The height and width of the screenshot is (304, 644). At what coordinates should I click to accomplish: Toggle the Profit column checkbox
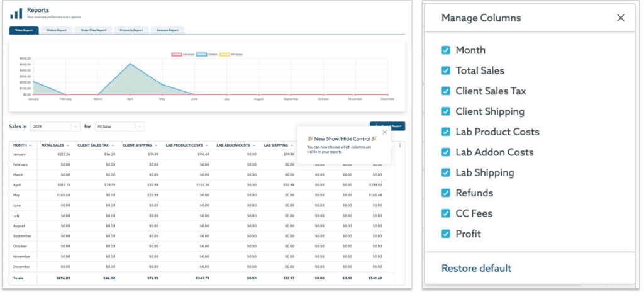tap(446, 234)
